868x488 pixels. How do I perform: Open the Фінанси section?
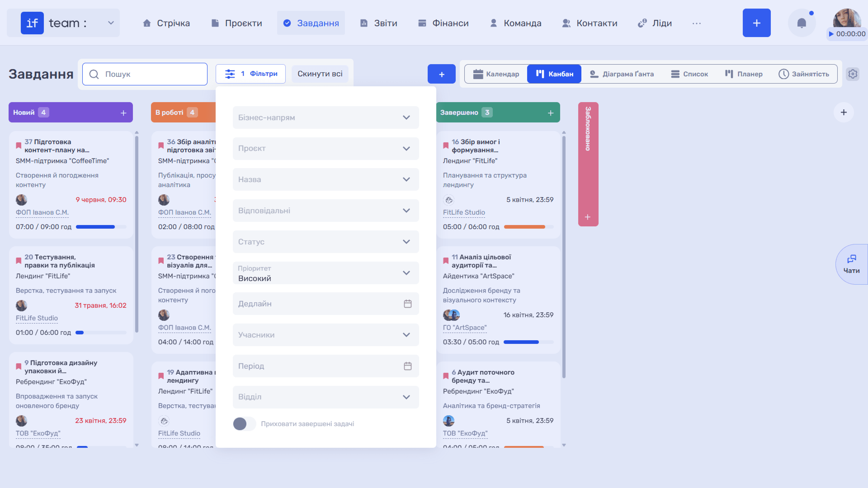click(443, 23)
